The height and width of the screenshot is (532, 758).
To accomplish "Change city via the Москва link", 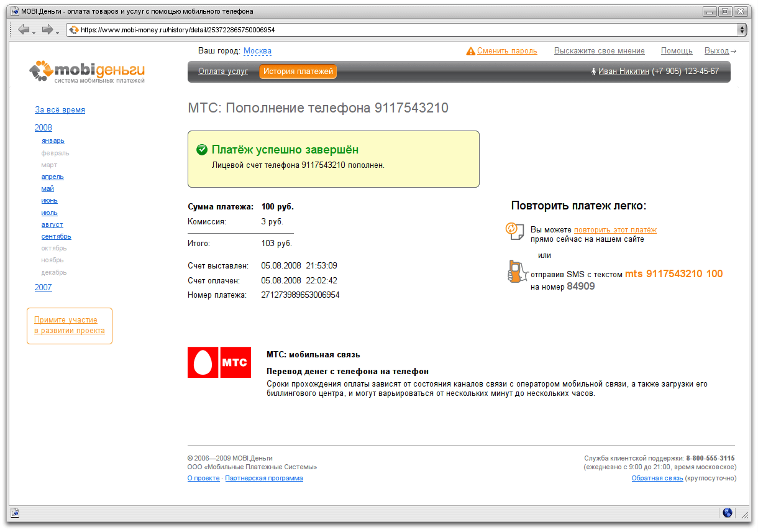I will [257, 51].
